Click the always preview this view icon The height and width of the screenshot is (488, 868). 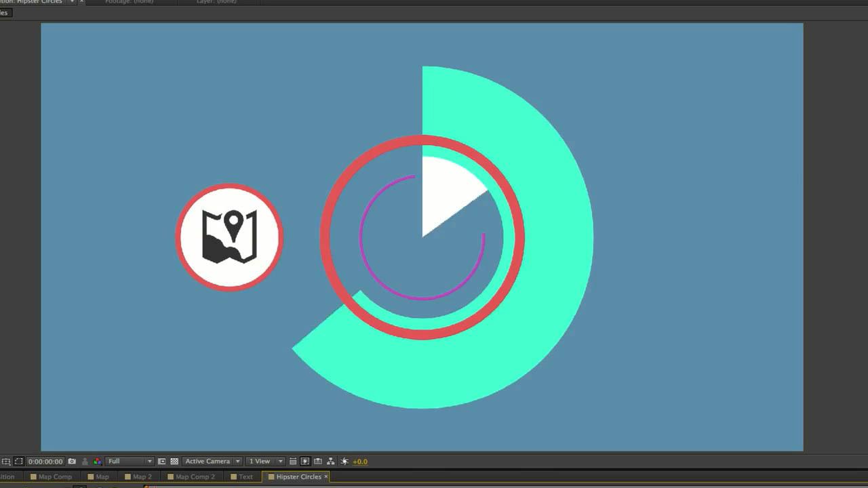tap(6, 461)
